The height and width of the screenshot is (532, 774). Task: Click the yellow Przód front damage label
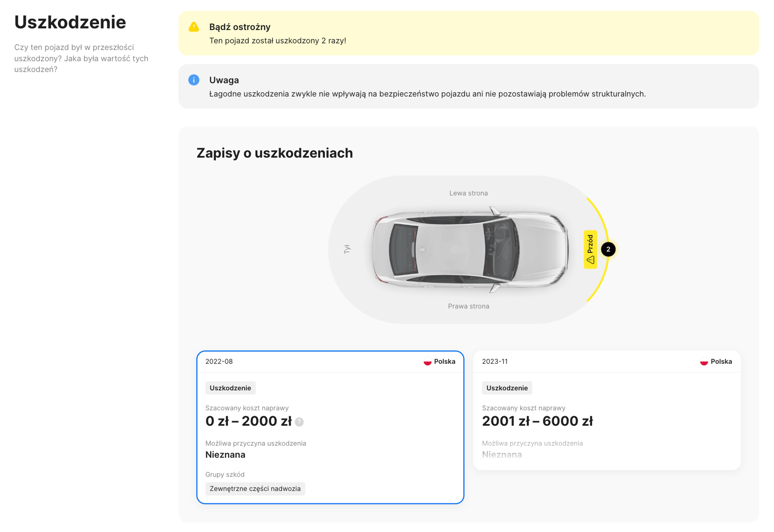[590, 249]
